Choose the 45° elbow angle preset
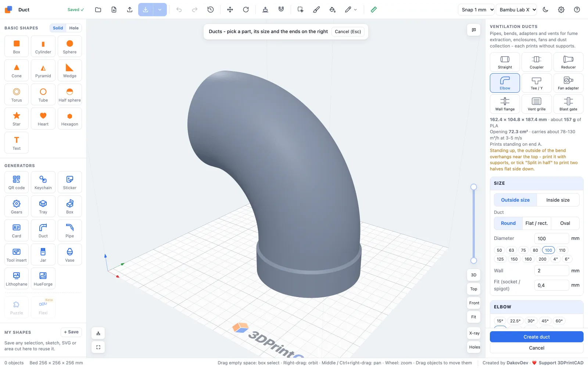This screenshot has height=368, width=588. coord(545,321)
